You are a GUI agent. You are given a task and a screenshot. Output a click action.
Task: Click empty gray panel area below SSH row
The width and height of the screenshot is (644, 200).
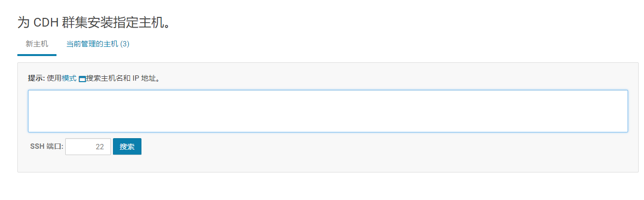(328, 164)
